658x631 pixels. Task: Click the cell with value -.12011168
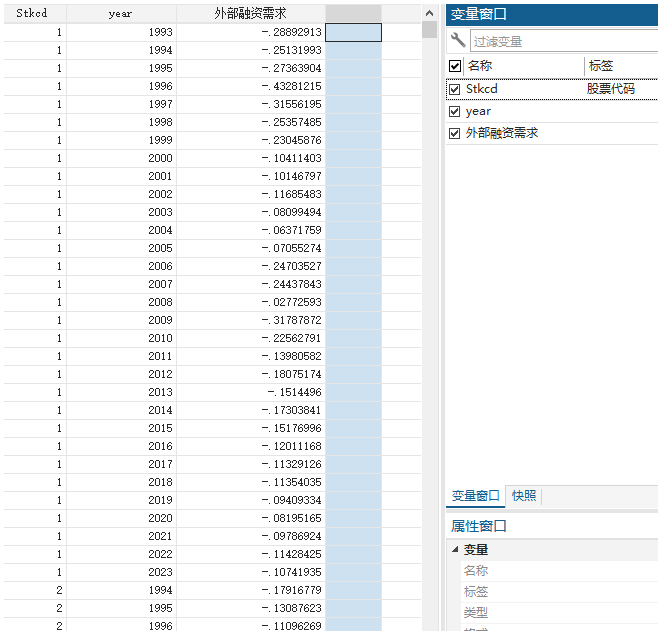(x=251, y=446)
